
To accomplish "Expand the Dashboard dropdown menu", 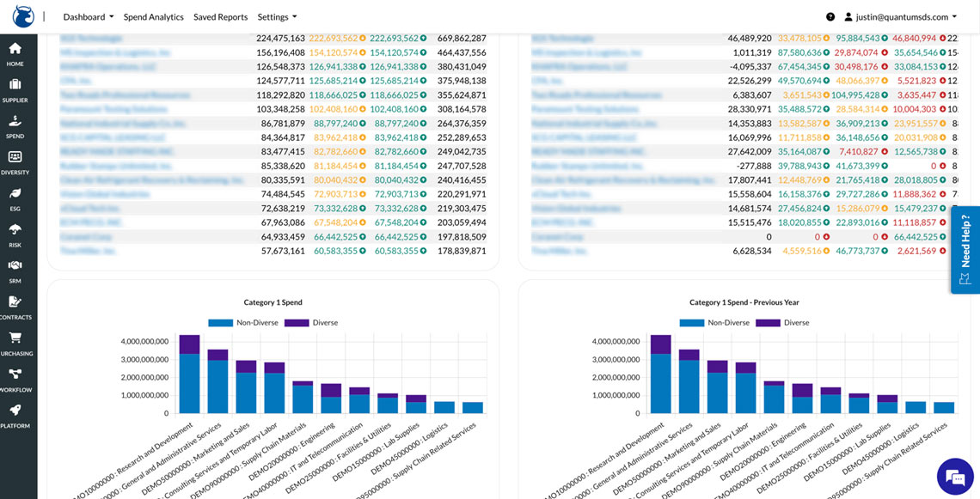I will [x=89, y=17].
